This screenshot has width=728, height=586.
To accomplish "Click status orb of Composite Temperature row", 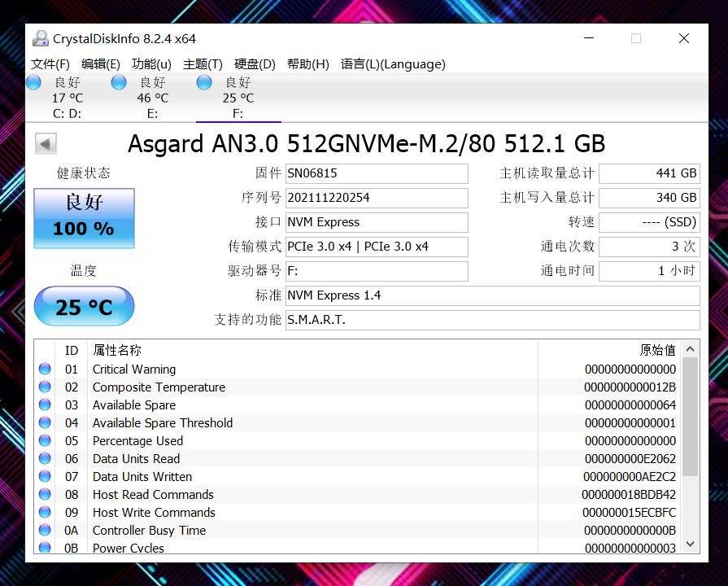I will (45, 387).
